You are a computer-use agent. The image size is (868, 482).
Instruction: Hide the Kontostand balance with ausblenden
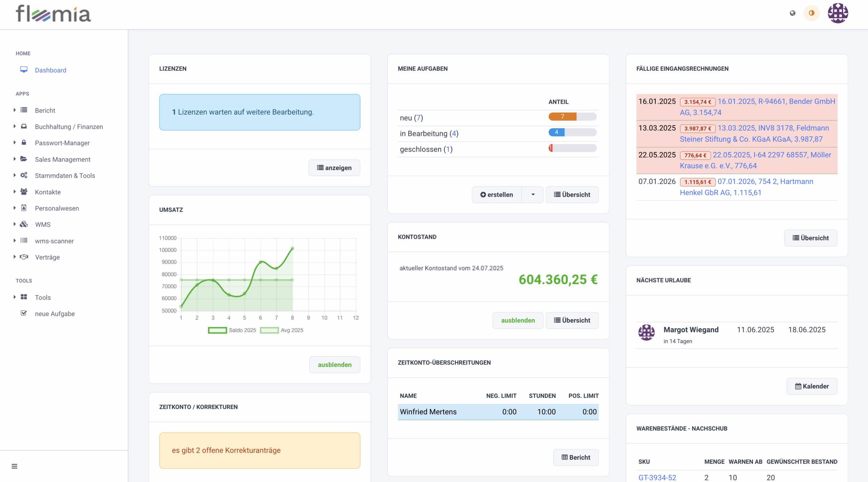point(518,320)
